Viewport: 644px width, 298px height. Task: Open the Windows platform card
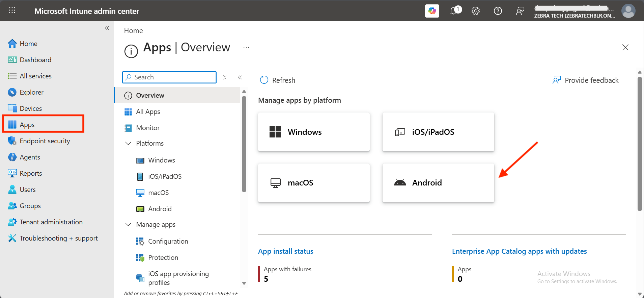(x=314, y=132)
